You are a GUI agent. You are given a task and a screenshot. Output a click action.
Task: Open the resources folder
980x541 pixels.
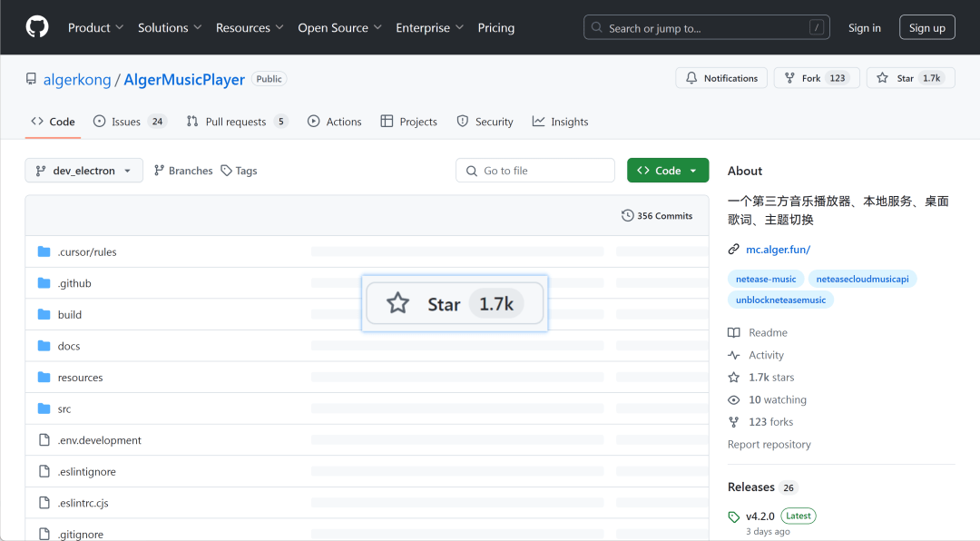click(80, 377)
